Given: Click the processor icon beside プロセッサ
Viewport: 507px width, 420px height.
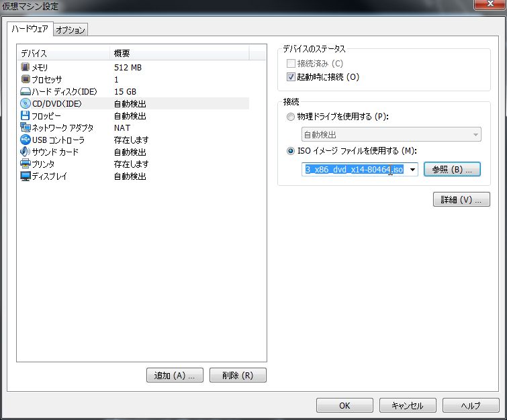Looking at the screenshot, I should (26, 79).
